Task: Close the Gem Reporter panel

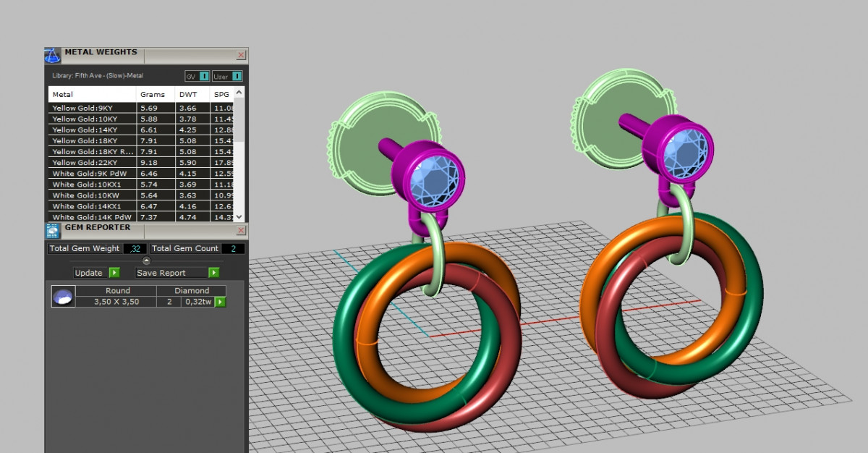Action: [x=241, y=230]
